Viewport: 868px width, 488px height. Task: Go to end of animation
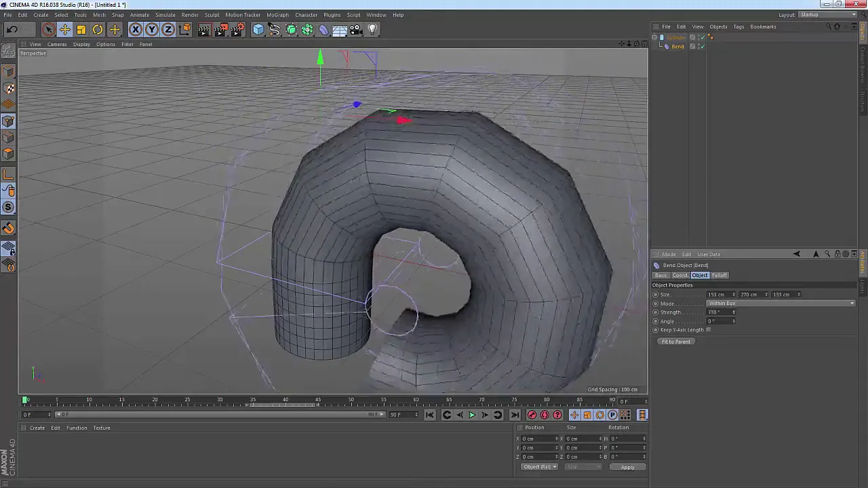tap(515, 415)
